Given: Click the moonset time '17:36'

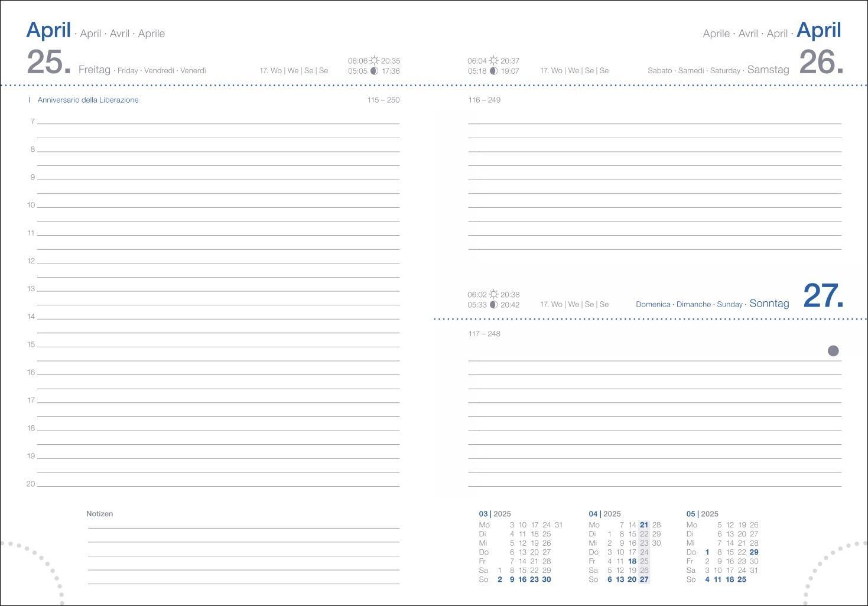Looking at the screenshot, I should 391,71.
